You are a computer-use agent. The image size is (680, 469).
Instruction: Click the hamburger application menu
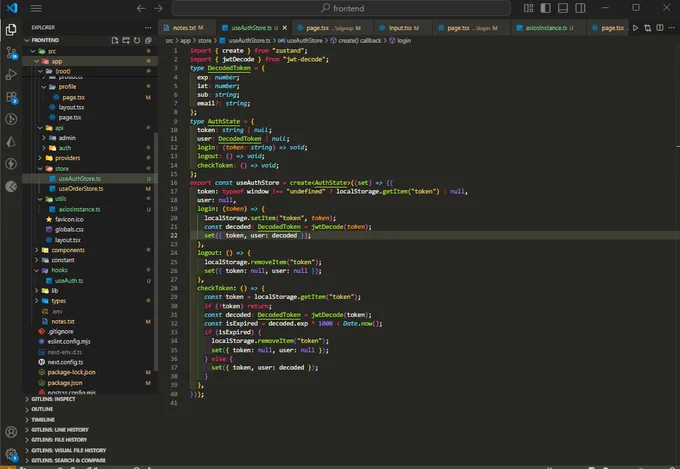36,8
